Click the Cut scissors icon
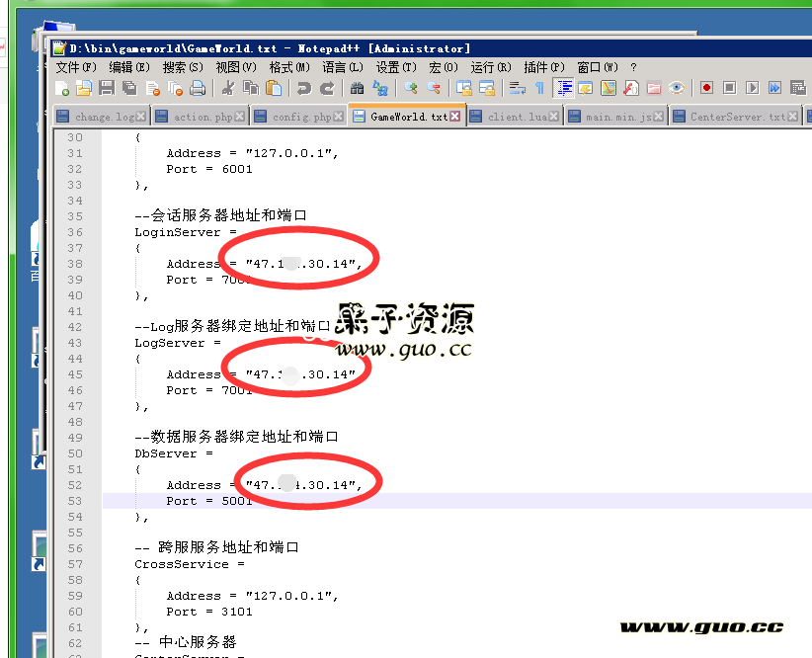Viewport: 812px width, 658px height. click(x=228, y=89)
